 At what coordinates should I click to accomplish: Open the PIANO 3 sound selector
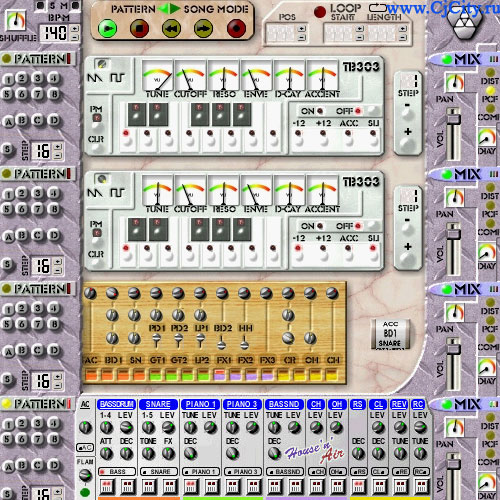(x=242, y=404)
